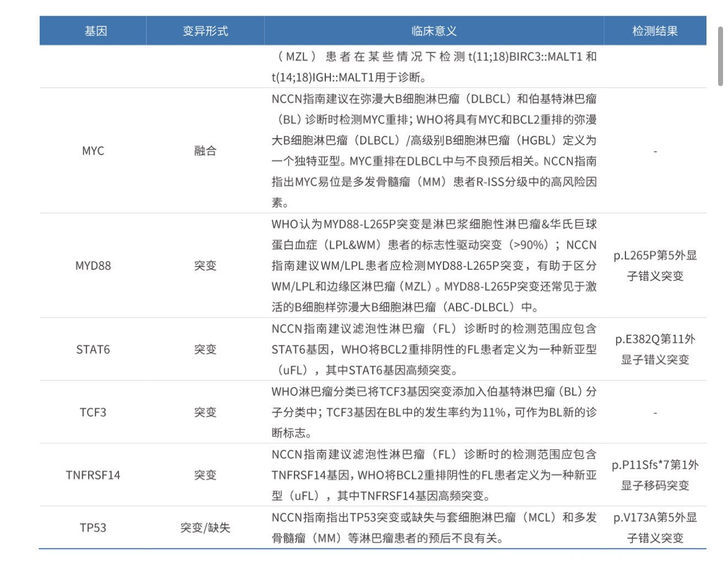The width and height of the screenshot is (728, 579).
Task: Click the STAT6 gene cell
Action: [x=93, y=349]
